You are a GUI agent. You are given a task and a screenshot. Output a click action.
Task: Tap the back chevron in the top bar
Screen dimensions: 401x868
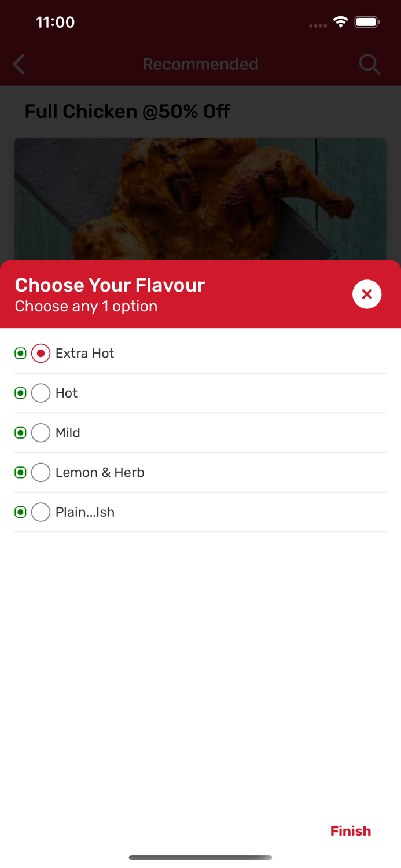[x=19, y=64]
